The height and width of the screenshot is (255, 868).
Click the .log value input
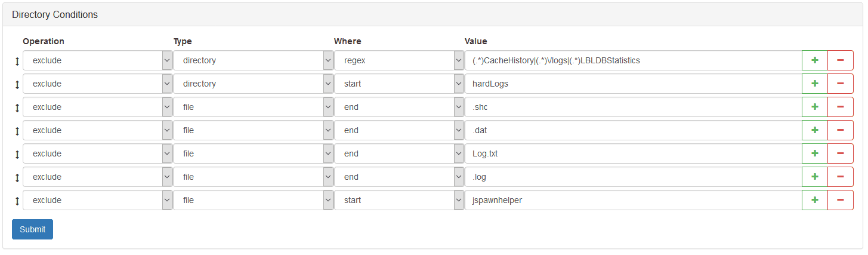point(633,177)
